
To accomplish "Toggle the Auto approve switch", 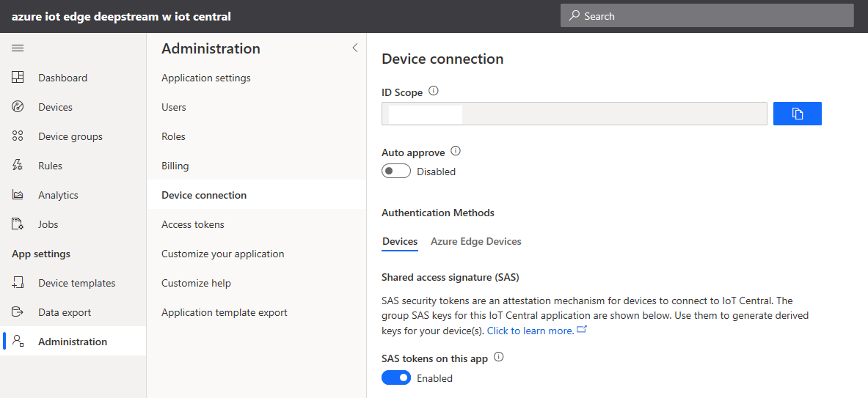I will [x=396, y=172].
